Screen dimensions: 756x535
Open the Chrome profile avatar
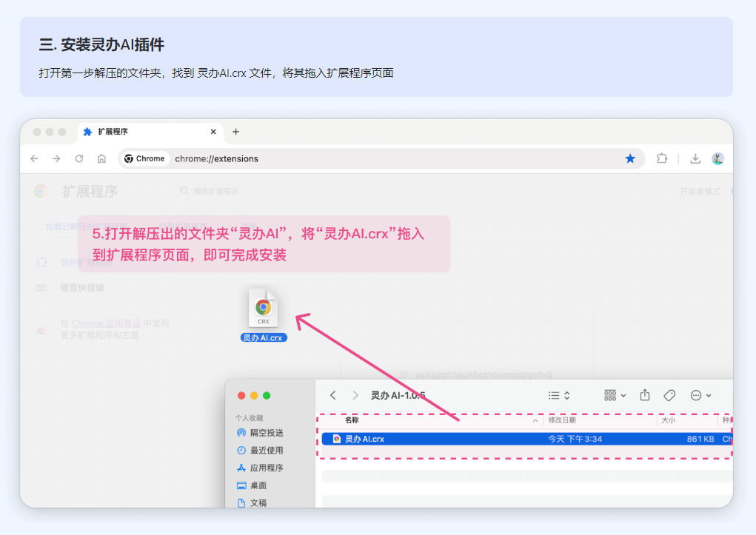(717, 158)
